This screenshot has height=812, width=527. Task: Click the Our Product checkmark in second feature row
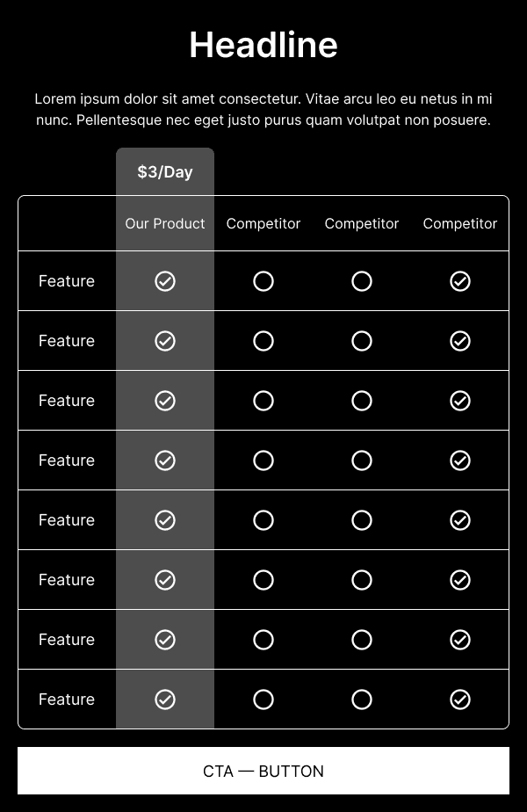click(x=165, y=341)
